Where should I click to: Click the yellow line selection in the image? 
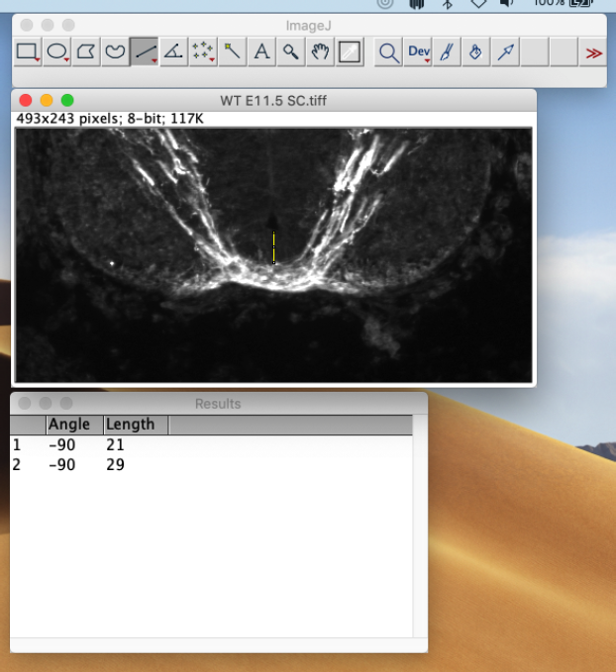click(274, 247)
